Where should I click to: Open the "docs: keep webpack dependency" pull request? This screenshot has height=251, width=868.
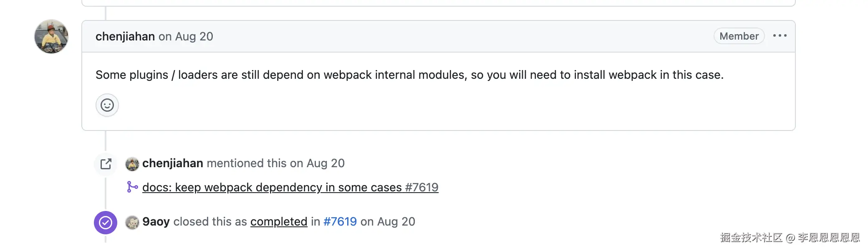click(290, 188)
